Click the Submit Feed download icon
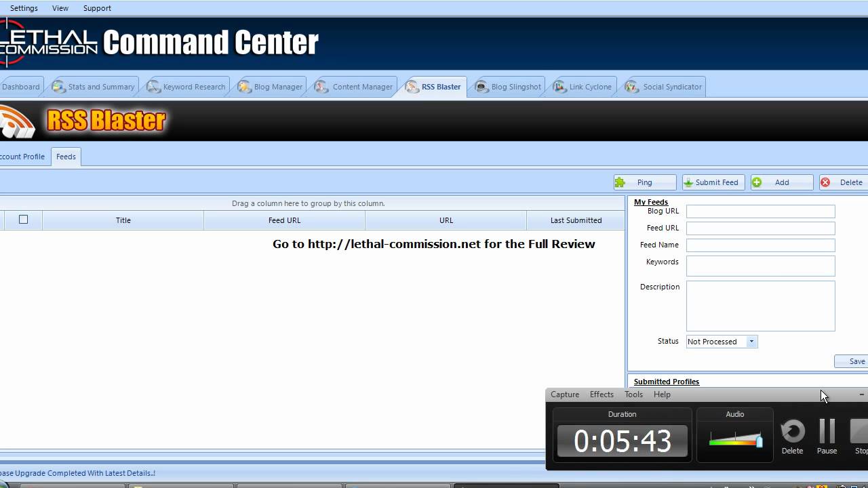868x488 pixels. [x=688, y=182]
